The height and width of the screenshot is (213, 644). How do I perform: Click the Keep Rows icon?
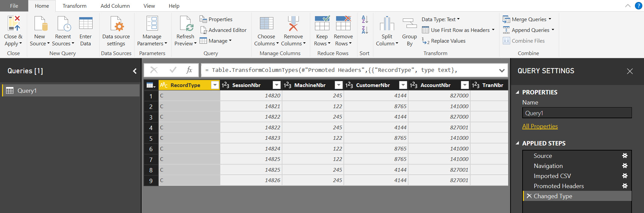322,23
